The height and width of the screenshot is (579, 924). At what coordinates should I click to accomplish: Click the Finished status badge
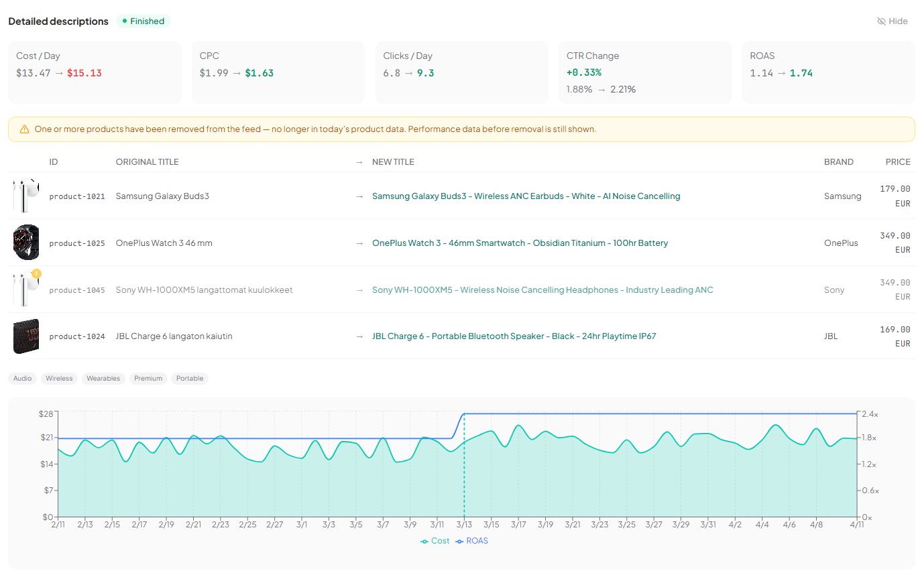143,21
